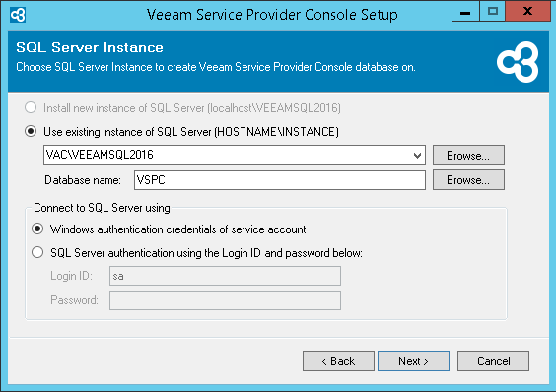Select Install new instance of SQL Server

[31, 107]
